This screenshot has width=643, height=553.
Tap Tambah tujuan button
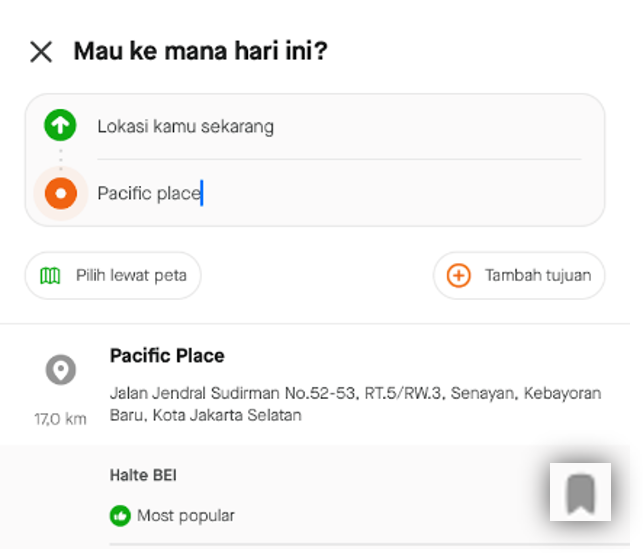(519, 275)
